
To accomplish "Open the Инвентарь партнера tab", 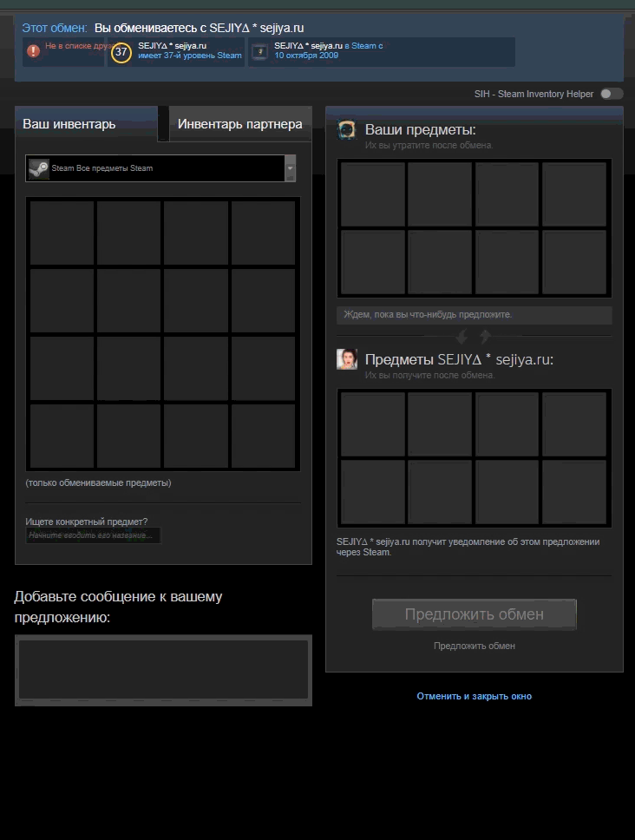I will (x=240, y=124).
